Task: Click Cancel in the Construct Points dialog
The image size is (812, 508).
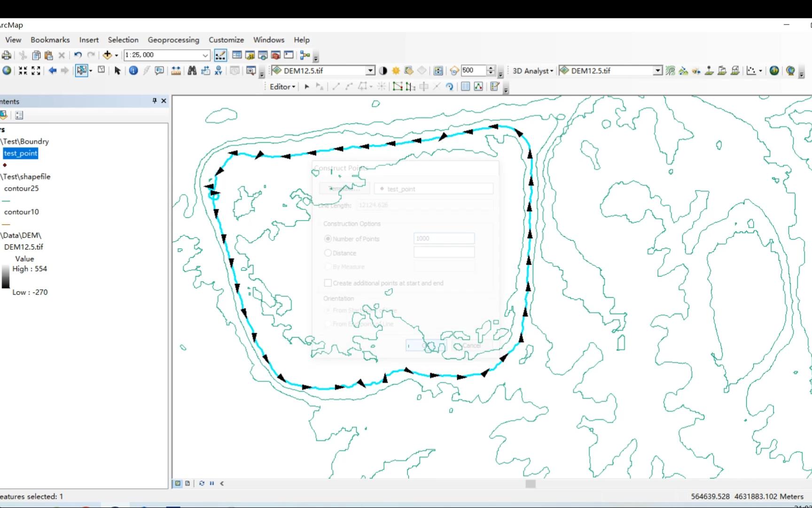Action: click(x=471, y=345)
